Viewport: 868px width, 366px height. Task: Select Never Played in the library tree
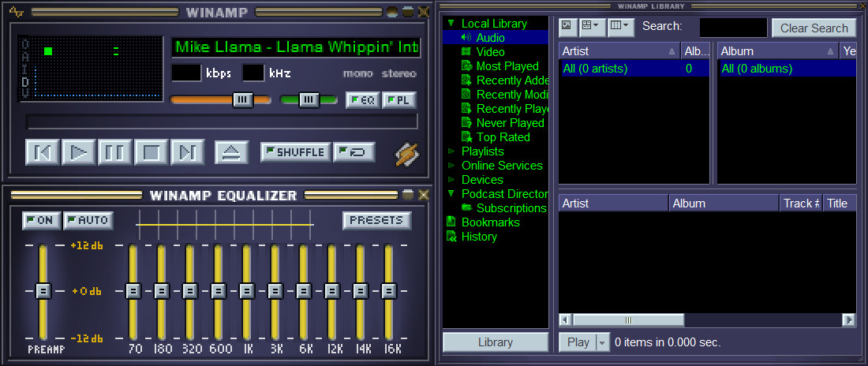[510, 123]
